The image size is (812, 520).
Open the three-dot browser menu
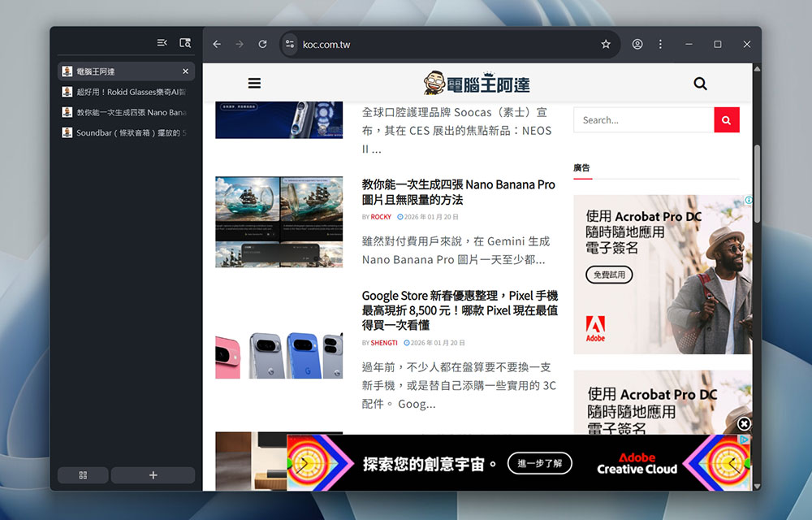[x=660, y=45]
